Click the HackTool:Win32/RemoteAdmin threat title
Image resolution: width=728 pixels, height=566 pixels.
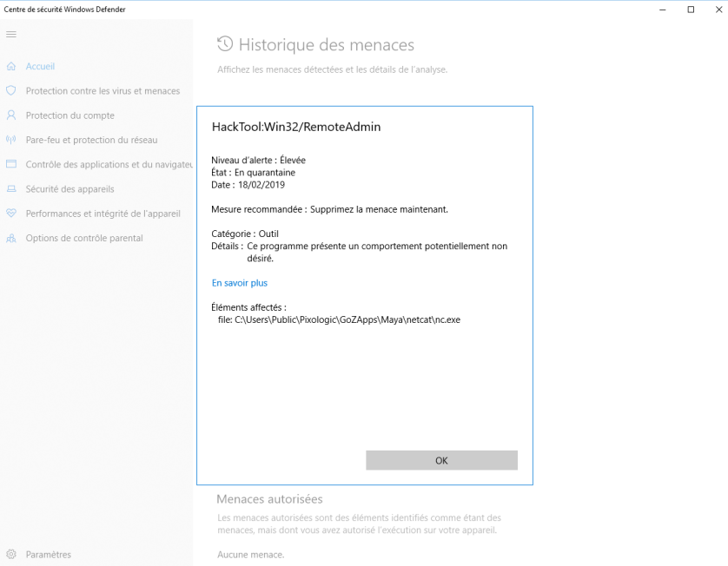click(x=296, y=127)
